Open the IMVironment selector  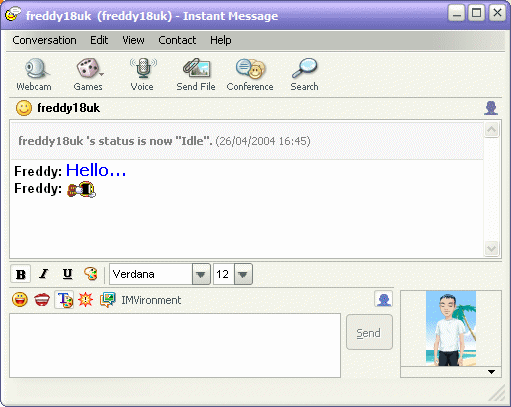click(140, 300)
